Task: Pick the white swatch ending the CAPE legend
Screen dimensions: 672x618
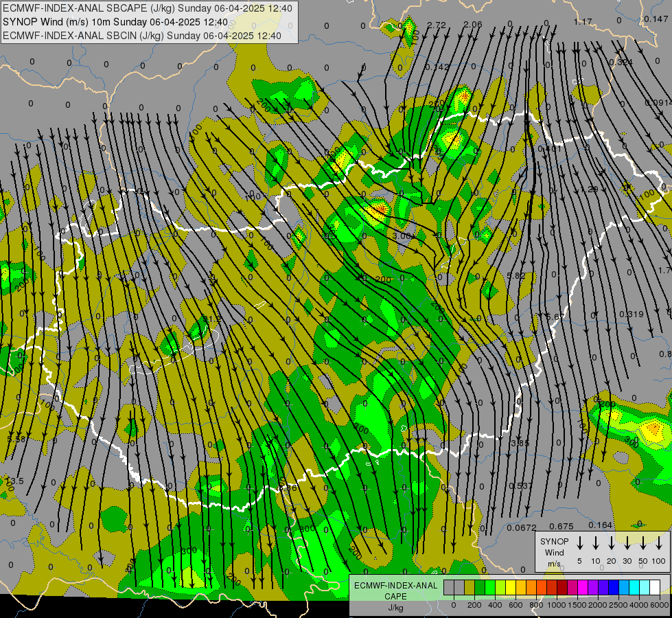Action: (x=654, y=587)
